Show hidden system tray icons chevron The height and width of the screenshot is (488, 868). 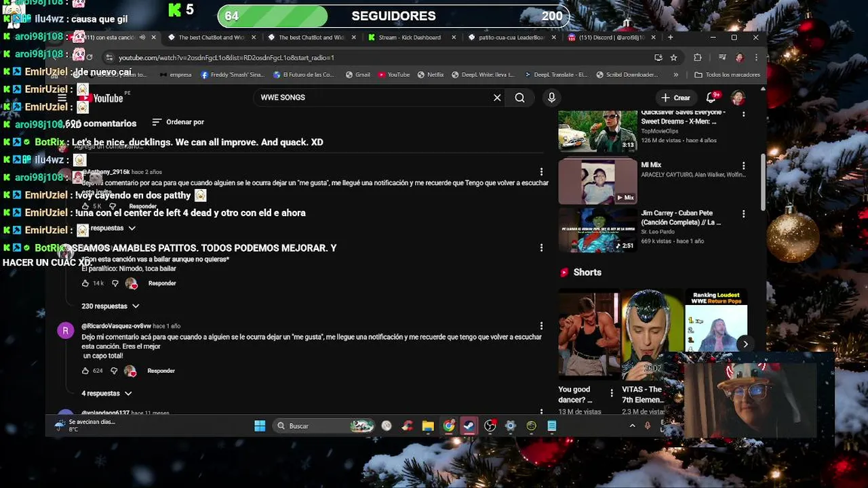pyautogui.click(x=632, y=426)
